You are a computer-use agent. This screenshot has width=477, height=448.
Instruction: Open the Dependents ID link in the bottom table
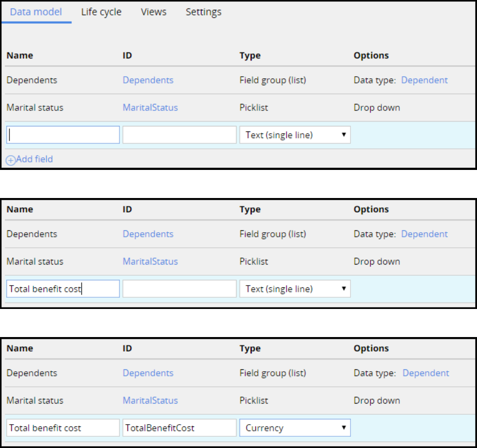click(x=148, y=373)
